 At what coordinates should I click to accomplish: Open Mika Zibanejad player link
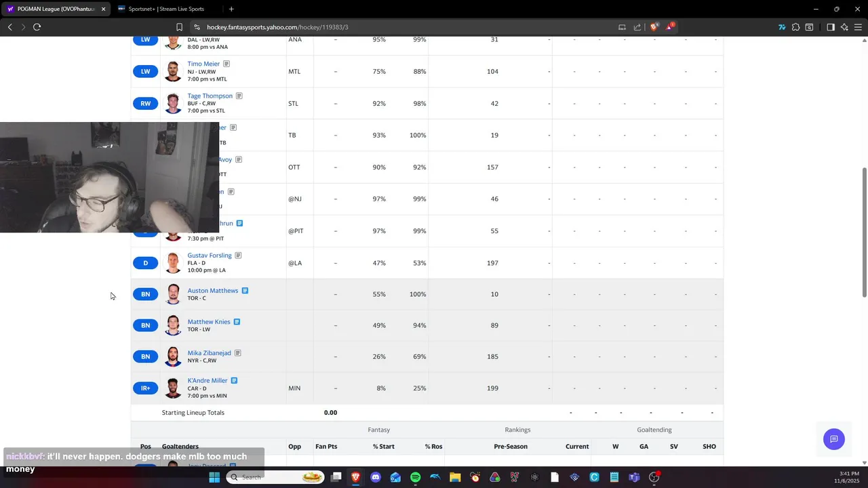coord(210,353)
